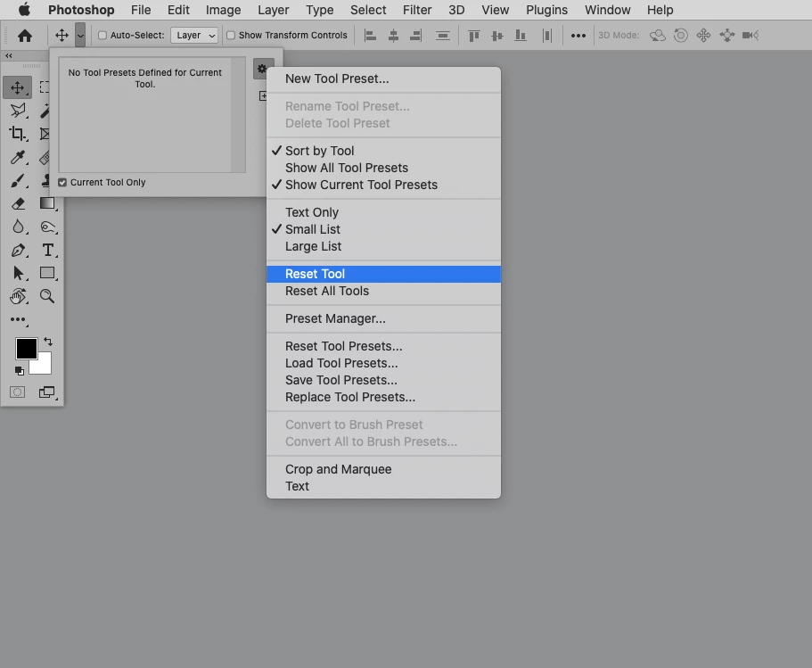The width and height of the screenshot is (812, 668).
Task: Open Edit Toolbar three-dots icon
Action: click(x=18, y=320)
